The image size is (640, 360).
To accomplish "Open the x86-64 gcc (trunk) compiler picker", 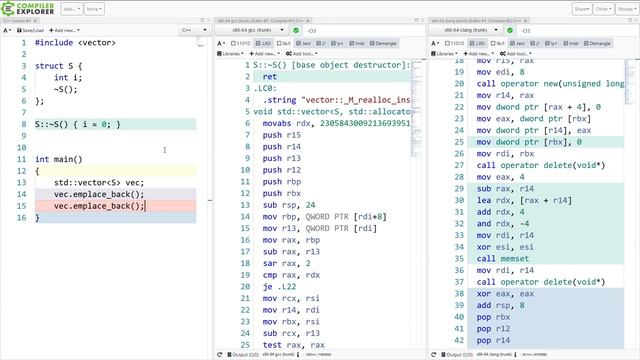I will pyautogui.click(x=252, y=30).
